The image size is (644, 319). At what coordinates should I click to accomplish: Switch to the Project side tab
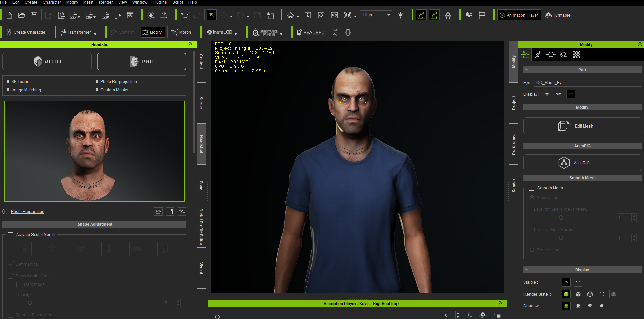(514, 103)
